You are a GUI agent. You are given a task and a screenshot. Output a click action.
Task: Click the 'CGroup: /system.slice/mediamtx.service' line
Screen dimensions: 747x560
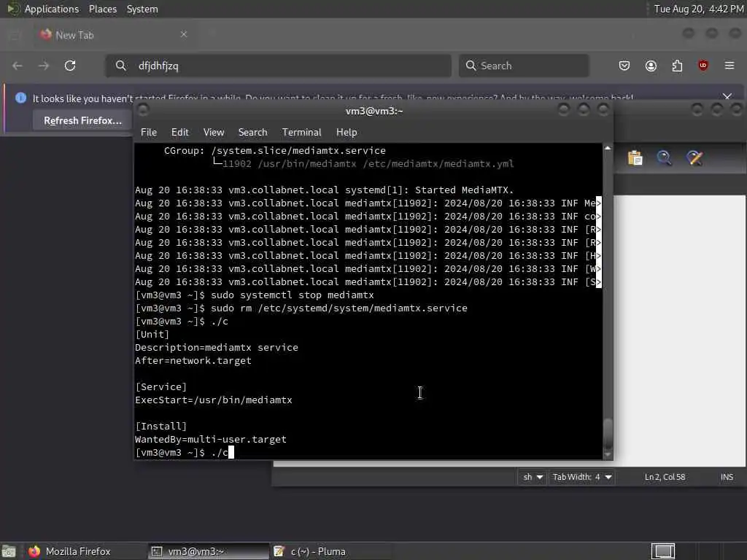point(275,150)
